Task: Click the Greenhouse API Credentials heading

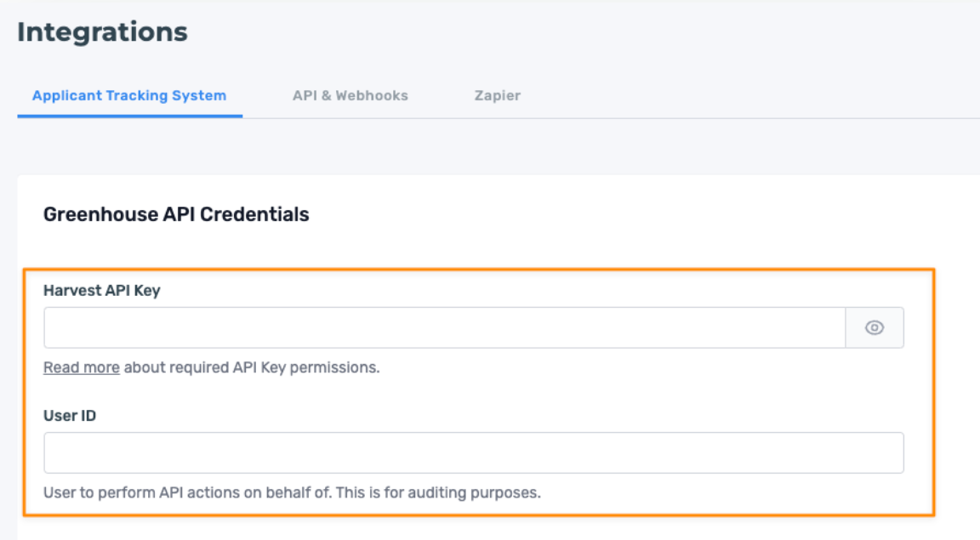Action: 176,214
